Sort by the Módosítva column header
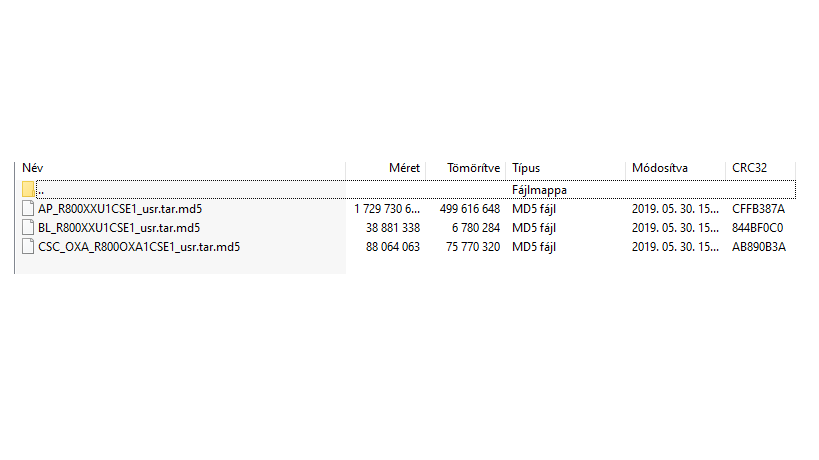Screen dimensions: 819x460 pyautogui.click(x=659, y=168)
